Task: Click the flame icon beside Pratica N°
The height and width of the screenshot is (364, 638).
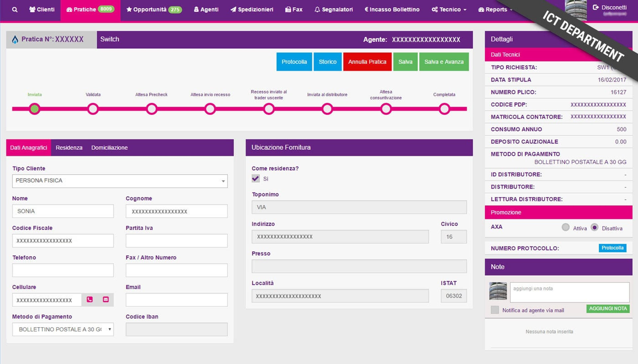Action: [x=15, y=39]
